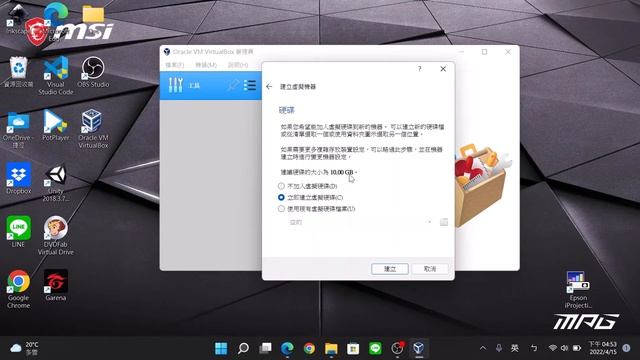
Task: Open Garena desktop shortcut
Action: [x=56, y=285]
